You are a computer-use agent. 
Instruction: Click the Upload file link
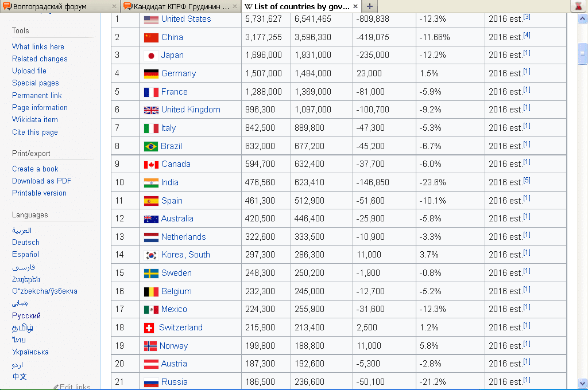coord(29,71)
